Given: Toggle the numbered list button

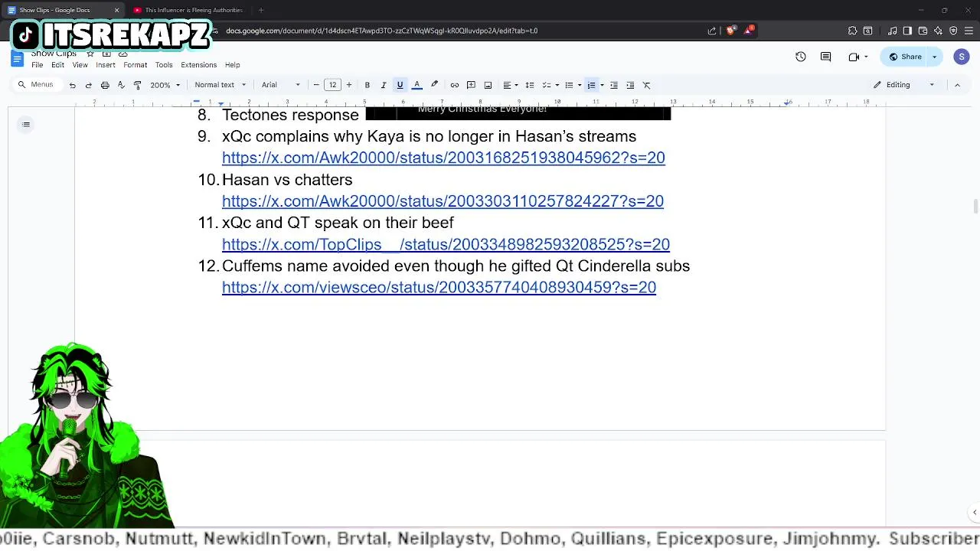Looking at the screenshot, I should point(591,85).
